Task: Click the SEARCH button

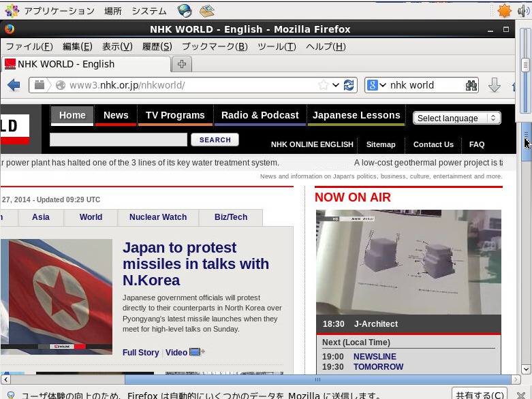Action: click(215, 140)
